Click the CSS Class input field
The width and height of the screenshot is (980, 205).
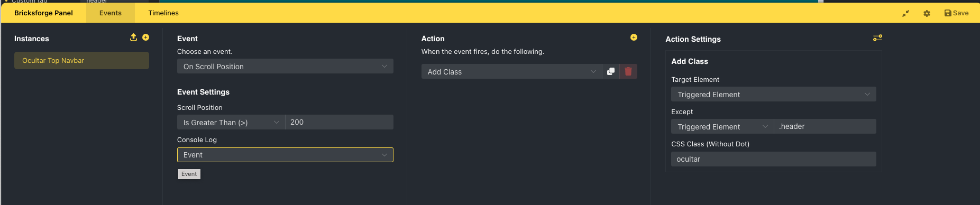pyautogui.click(x=774, y=159)
